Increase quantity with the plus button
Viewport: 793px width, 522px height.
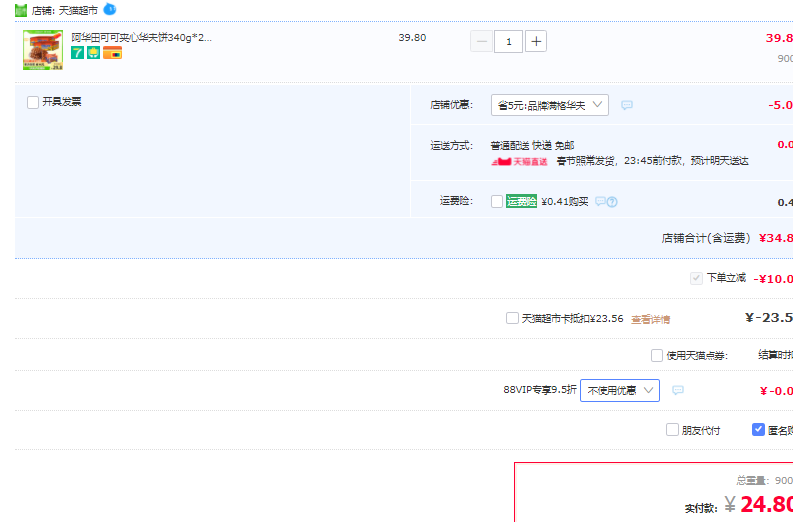(x=536, y=41)
